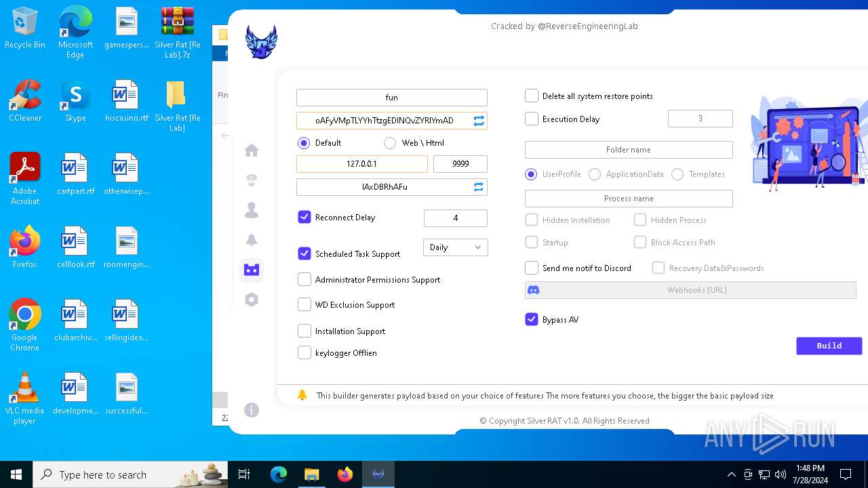Uncheck Scheduled Task Support checkbox
This screenshot has width=868, height=488.
click(304, 253)
